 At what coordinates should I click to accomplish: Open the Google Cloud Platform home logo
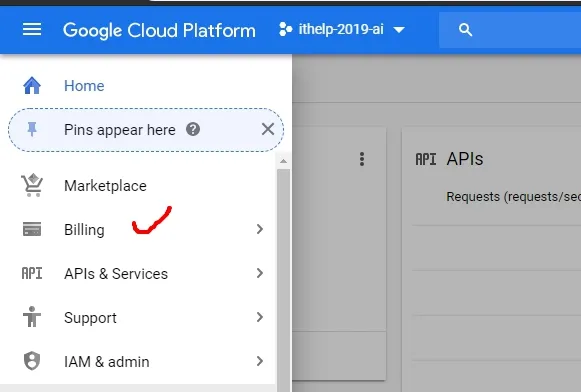coord(159,30)
